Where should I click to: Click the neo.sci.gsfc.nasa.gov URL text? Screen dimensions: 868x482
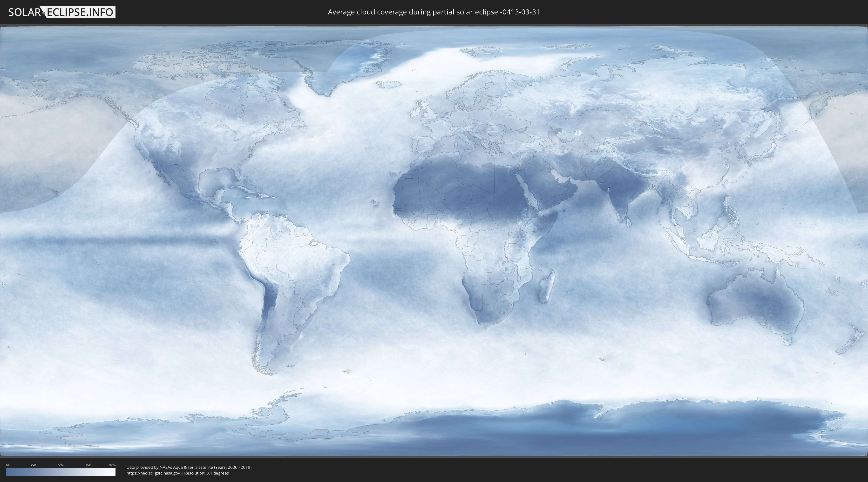pos(153,473)
